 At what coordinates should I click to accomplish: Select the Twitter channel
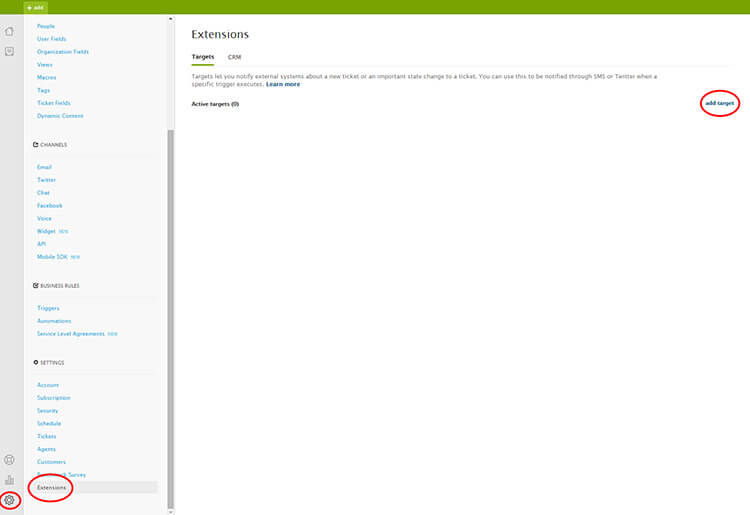[x=46, y=180]
